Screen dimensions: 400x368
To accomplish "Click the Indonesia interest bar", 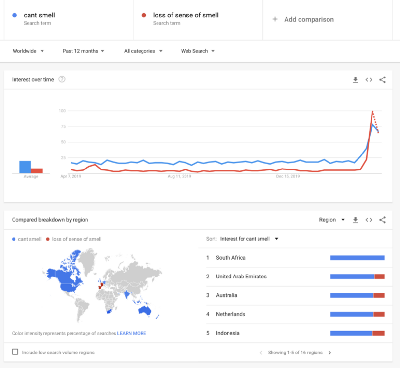I will (x=357, y=333).
